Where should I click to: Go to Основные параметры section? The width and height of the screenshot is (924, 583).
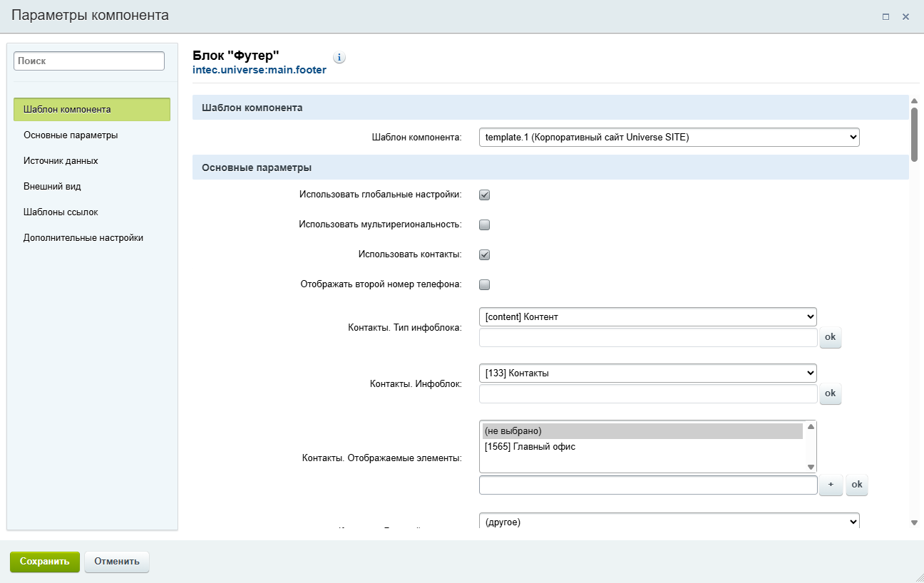(x=71, y=135)
